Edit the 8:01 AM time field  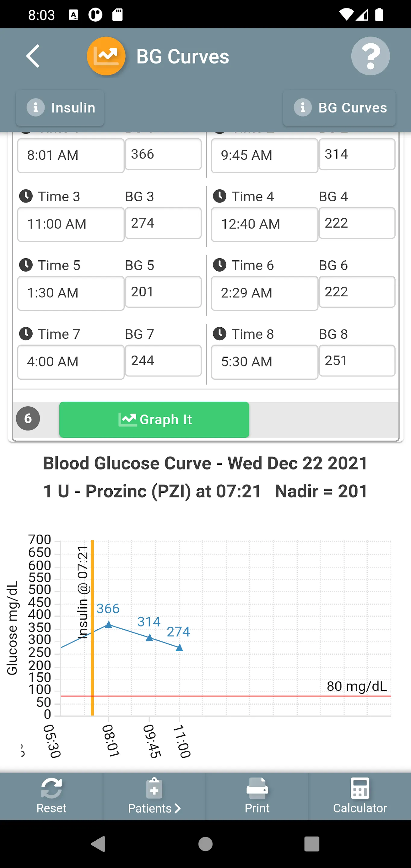71,155
